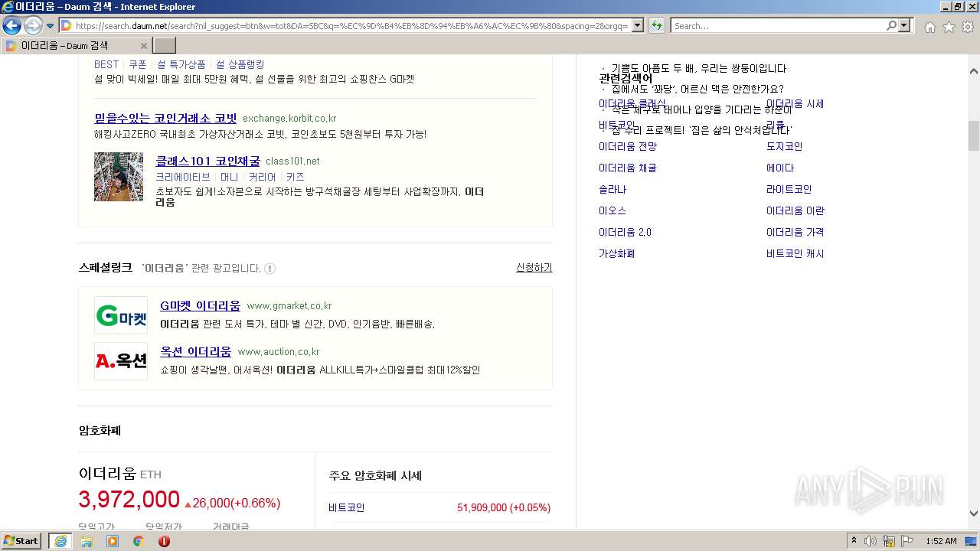The height and width of the screenshot is (551, 980).
Task: Open the Home icon in IE toolbar
Action: pyautogui.click(x=929, y=26)
